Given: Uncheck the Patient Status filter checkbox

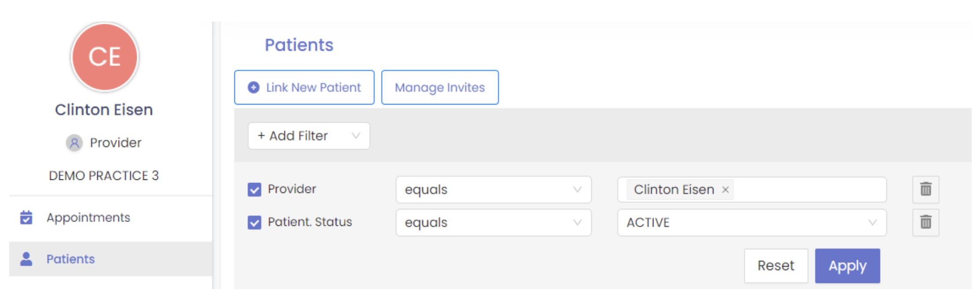Looking at the screenshot, I should [254, 222].
